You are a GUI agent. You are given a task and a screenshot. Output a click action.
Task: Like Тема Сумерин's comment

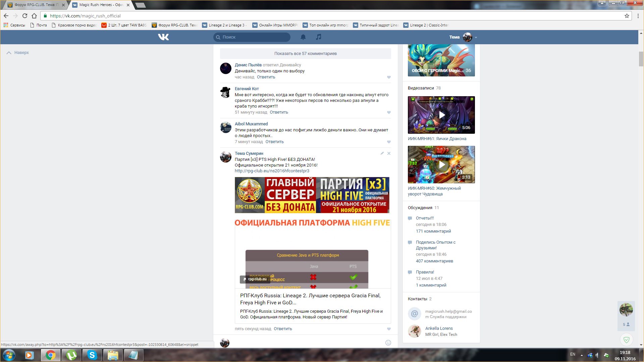389,329
